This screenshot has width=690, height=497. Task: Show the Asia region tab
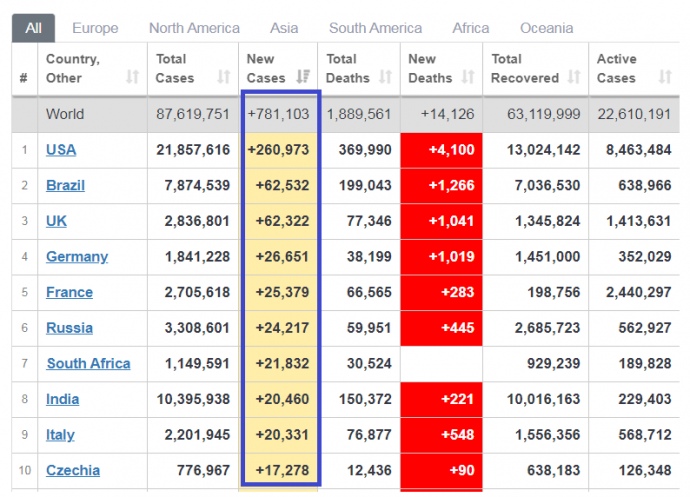284,28
